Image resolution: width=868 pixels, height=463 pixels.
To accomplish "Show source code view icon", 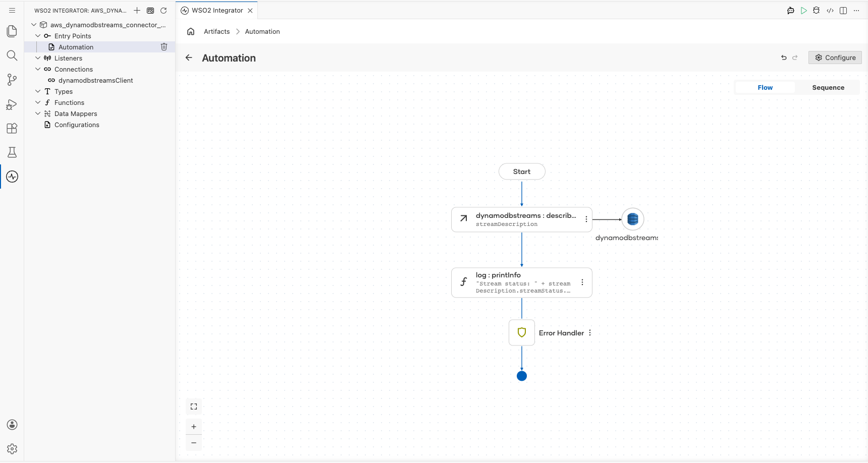I will point(830,10).
